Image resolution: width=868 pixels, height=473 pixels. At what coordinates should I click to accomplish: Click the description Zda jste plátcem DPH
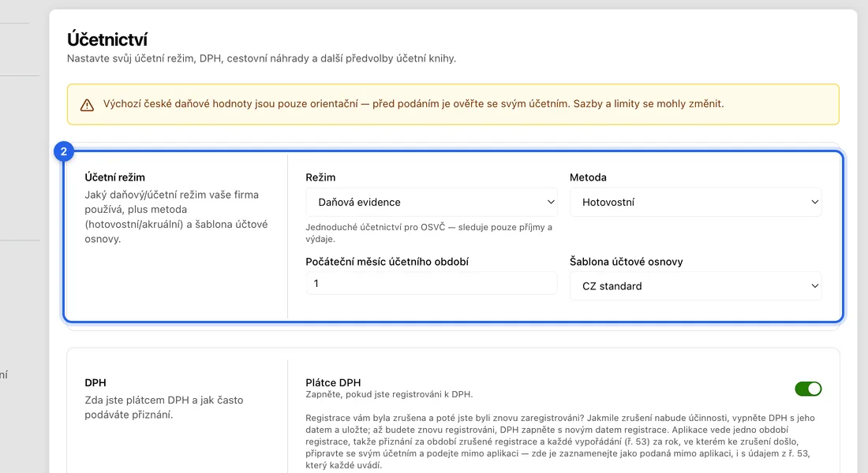pyautogui.click(x=164, y=407)
